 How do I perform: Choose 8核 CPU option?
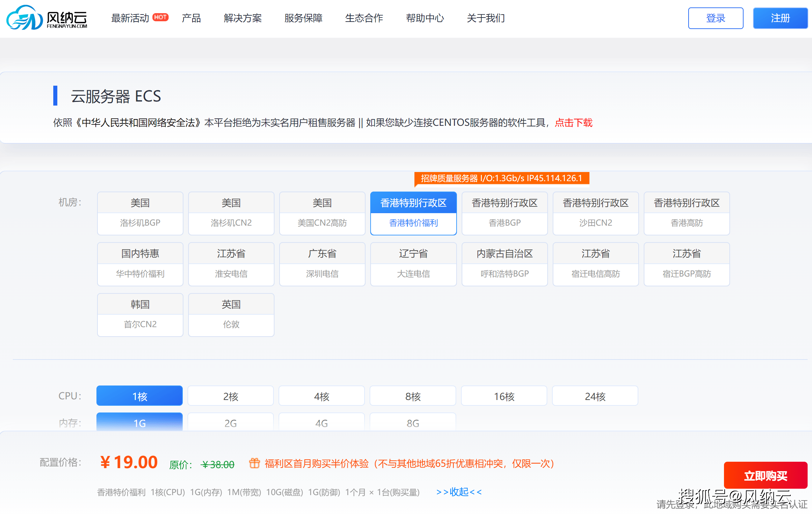[413, 396]
